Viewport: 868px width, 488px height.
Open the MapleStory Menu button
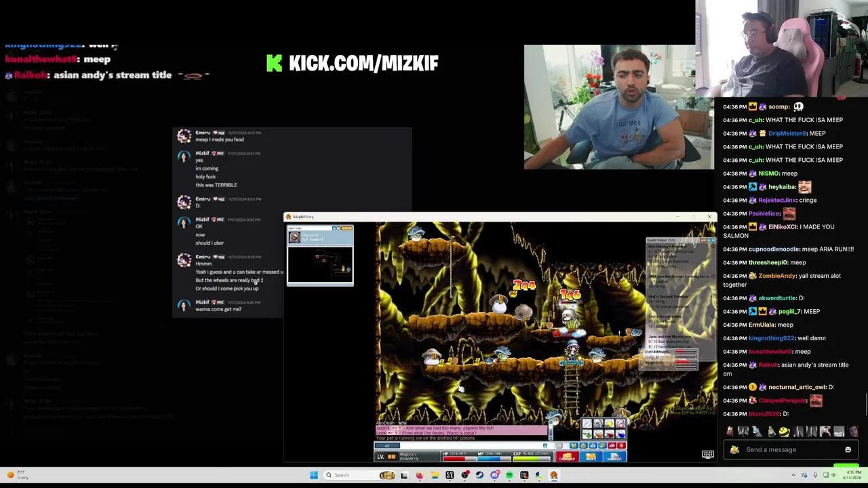pyautogui.click(x=591, y=456)
